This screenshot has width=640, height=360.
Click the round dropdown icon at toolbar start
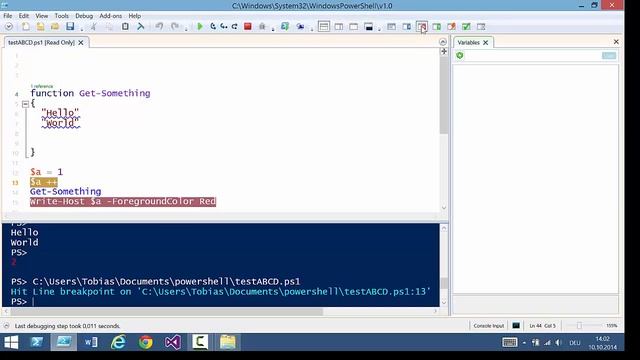(x=9, y=27)
